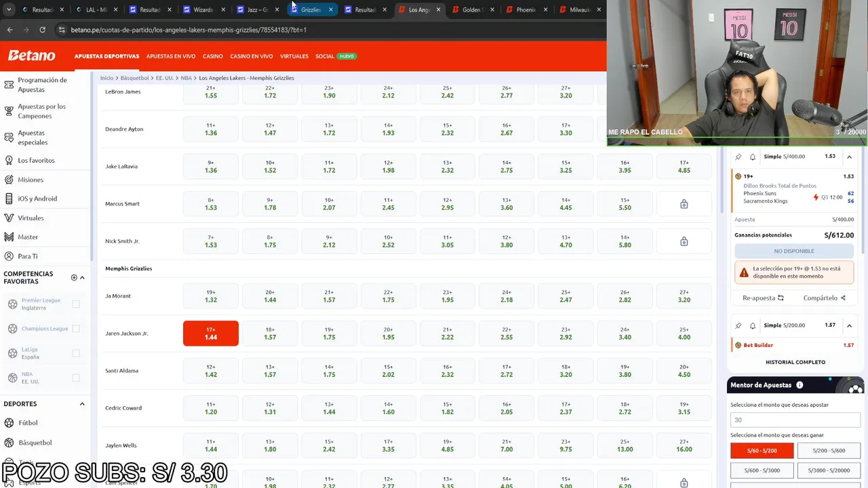Image resolution: width=868 pixels, height=488 pixels.
Task: Click the Los favoritos sidebar icon
Action: coord(9,161)
